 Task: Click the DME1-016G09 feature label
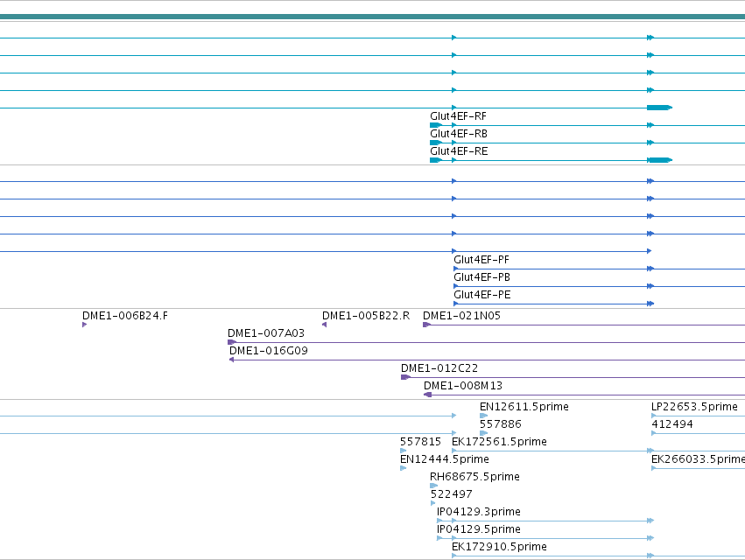269,351
